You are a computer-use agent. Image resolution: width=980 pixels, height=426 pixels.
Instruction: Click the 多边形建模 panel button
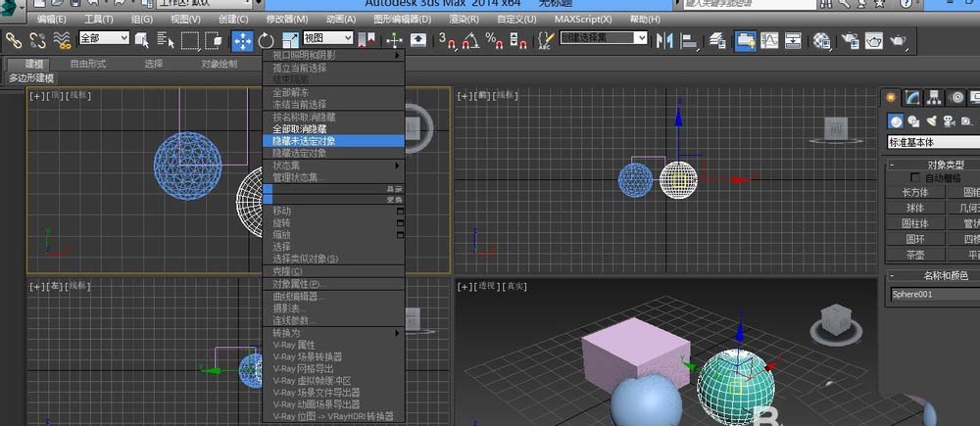30,78
